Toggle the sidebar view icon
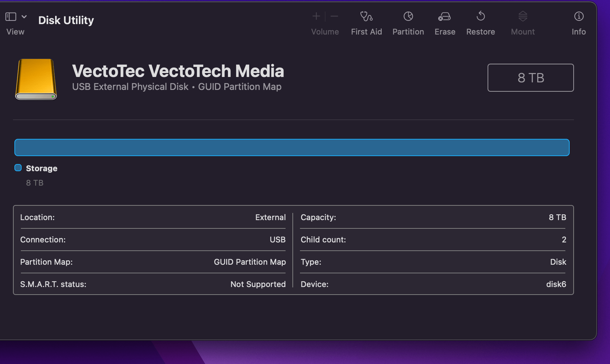Viewport: 610px width, 364px height. tap(11, 17)
